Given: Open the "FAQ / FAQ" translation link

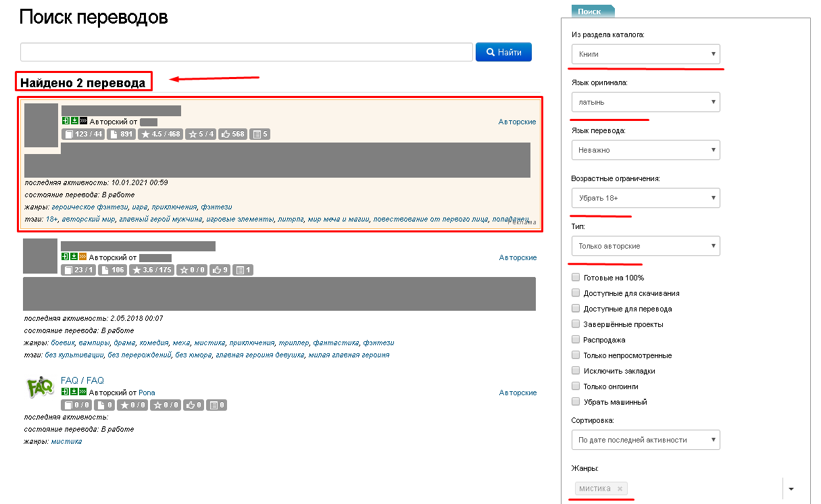Looking at the screenshot, I should (82, 380).
